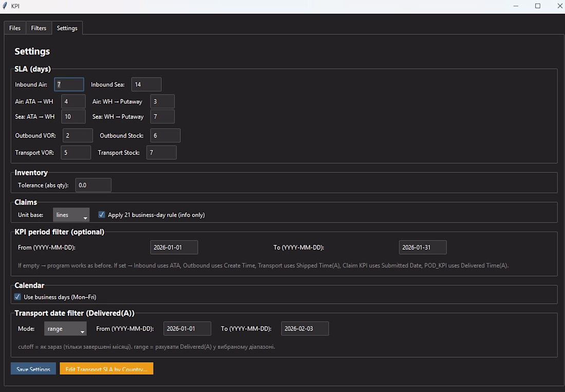Viewport: 565px width, 392px height.
Task: Click Edit Transport SLA by Country button
Action: click(106, 369)
